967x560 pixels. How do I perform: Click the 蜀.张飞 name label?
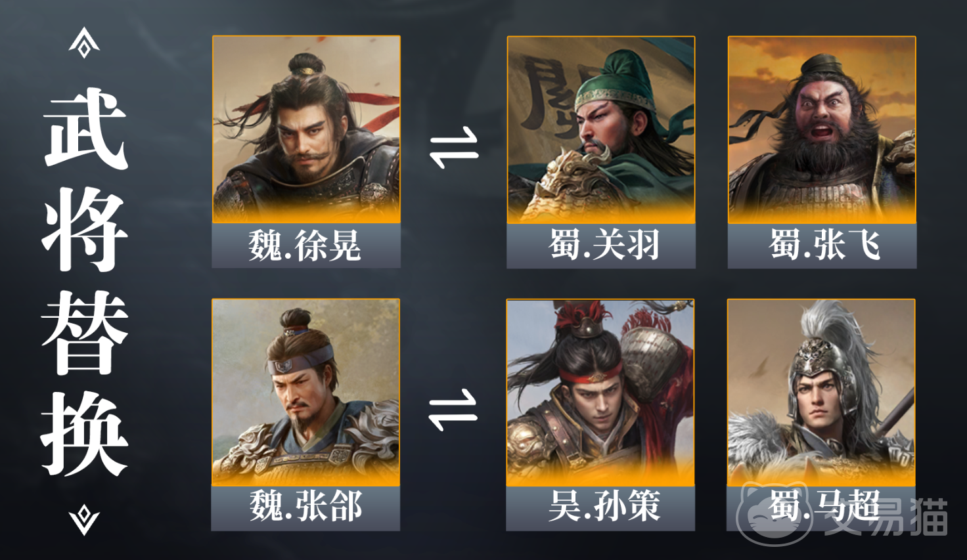(822, 246)
